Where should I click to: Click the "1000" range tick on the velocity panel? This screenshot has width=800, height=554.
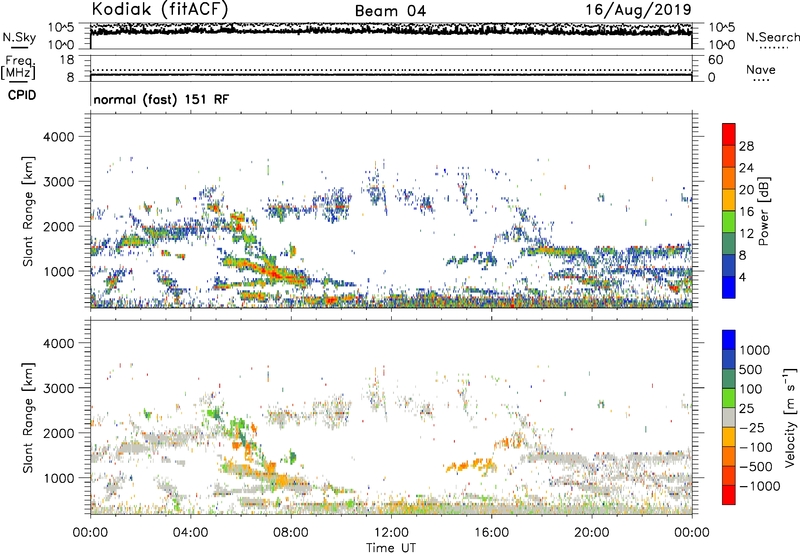[x=58, y=478]
